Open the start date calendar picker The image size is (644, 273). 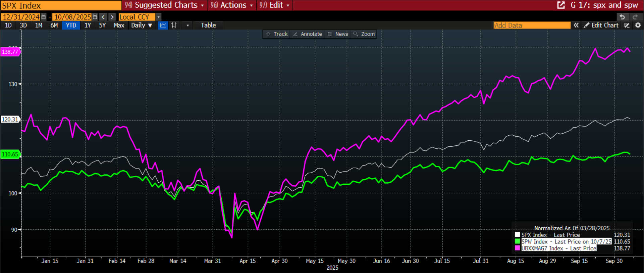tap(44, 17)
